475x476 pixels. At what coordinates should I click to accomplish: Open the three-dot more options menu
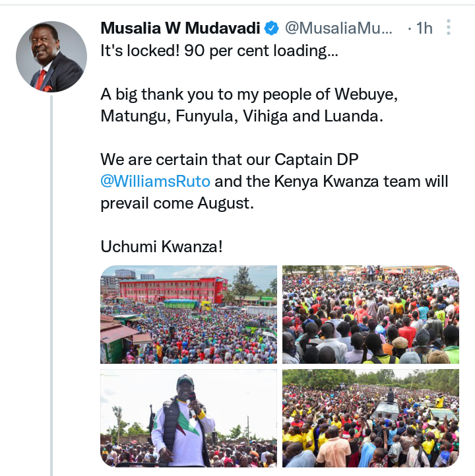[449, 28]
